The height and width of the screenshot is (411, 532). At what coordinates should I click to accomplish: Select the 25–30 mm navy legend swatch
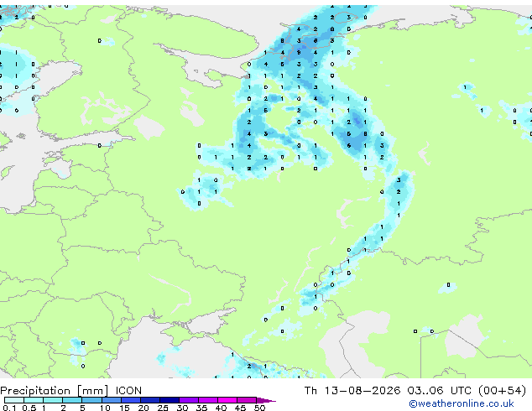(169, 400)
